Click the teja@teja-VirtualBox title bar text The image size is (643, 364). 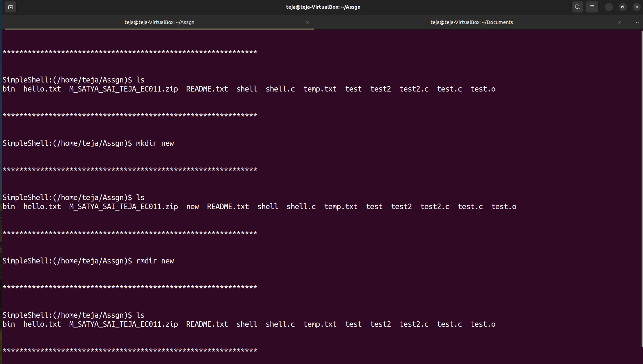coord(323,7)
